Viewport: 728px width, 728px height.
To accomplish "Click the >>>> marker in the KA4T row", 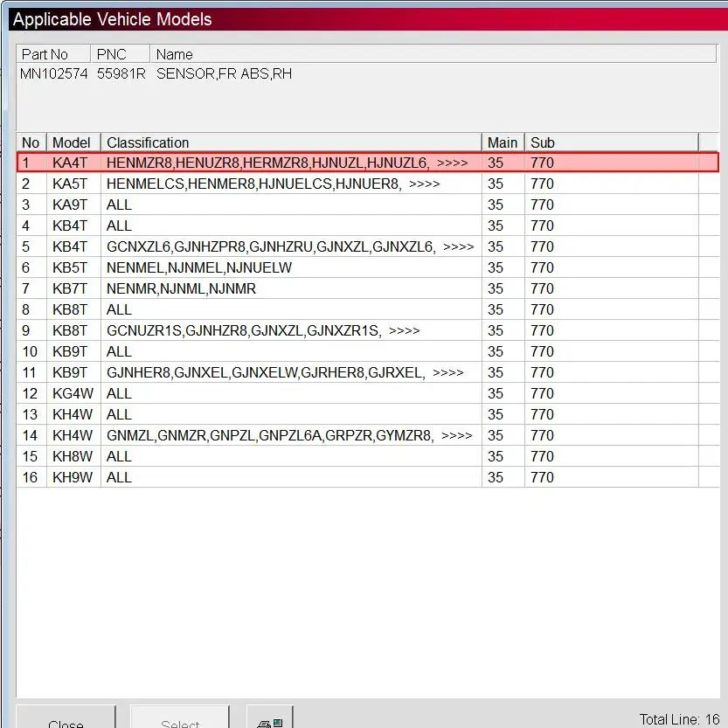I will 453,163.
